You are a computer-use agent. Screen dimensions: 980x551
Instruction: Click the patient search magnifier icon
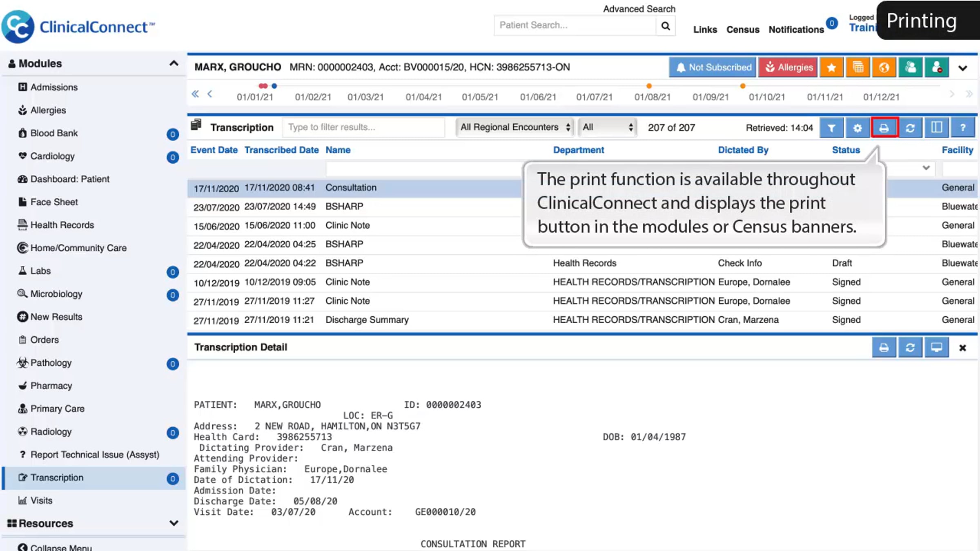pos(666,26)
